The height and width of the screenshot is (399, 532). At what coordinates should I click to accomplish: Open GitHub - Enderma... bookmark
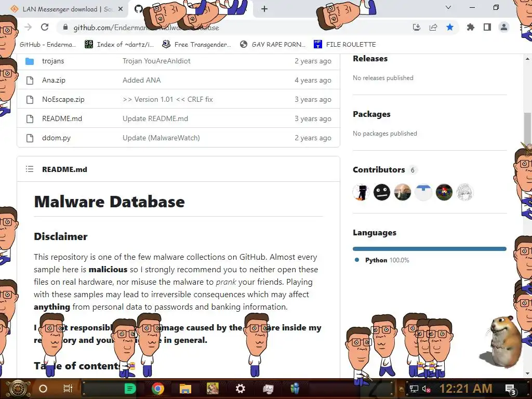pos(48,45)
